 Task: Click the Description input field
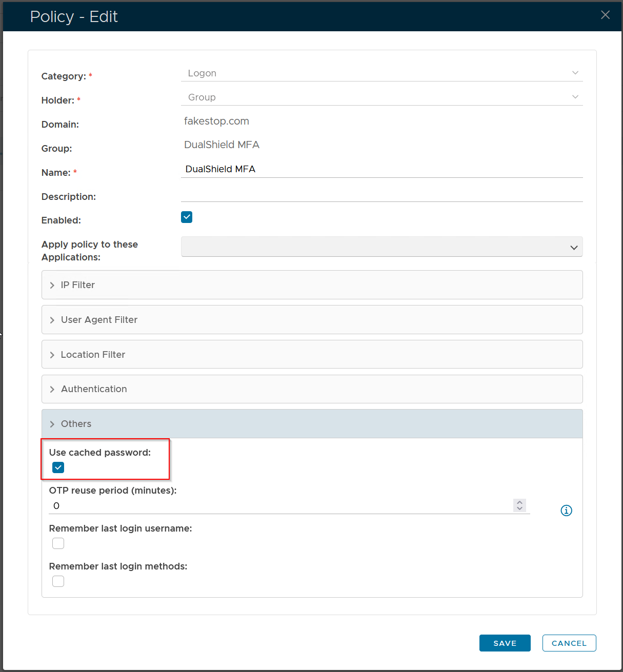tap(381, 194)
